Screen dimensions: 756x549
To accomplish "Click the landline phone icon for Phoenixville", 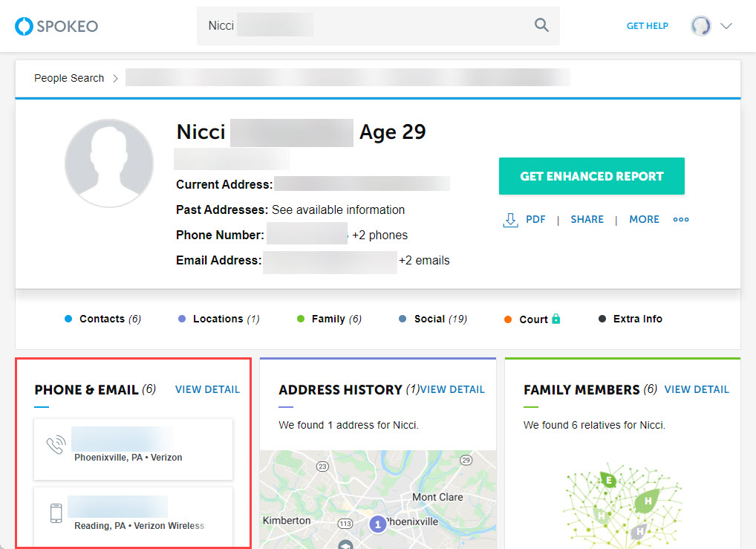I will click(x=56, y=445).
